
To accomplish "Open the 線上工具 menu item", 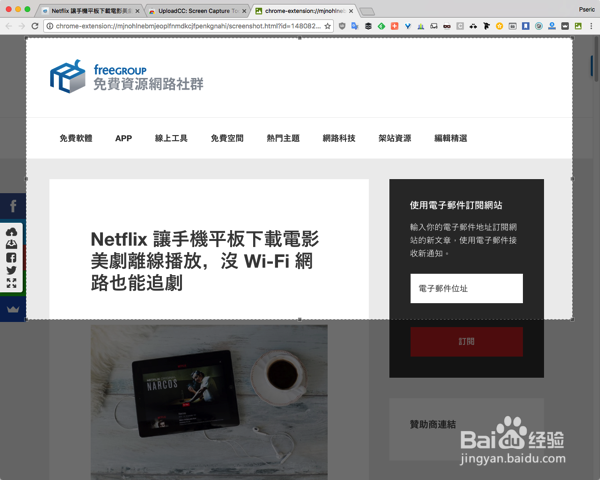I will [x=171, y=138].
